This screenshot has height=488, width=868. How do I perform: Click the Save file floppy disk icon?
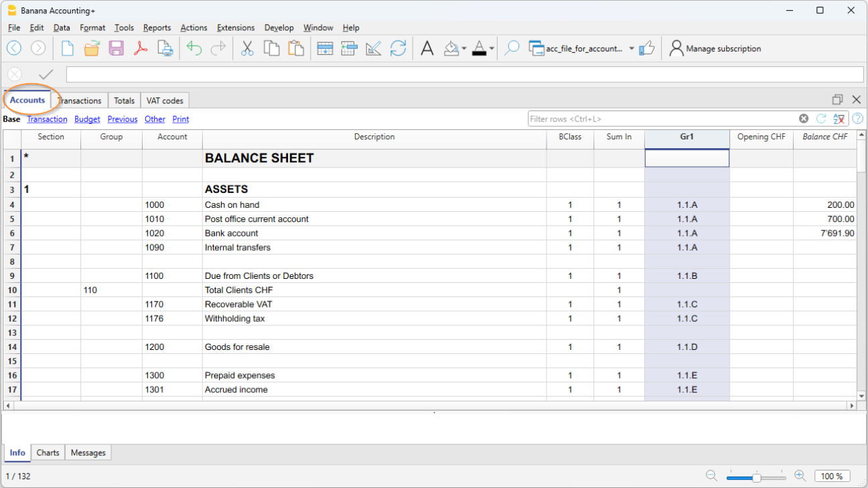tap(116, 48)
